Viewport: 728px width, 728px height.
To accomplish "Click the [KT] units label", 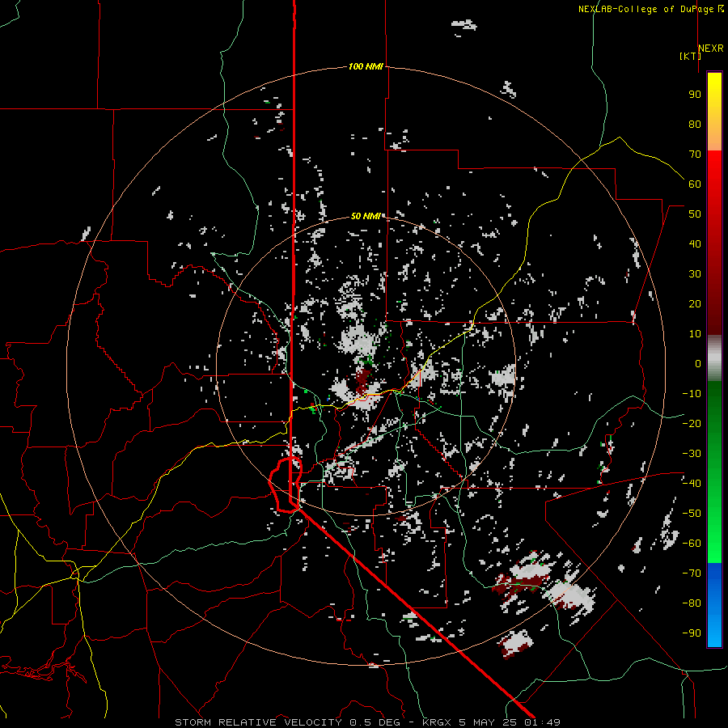I will click(x=690, y=56).
